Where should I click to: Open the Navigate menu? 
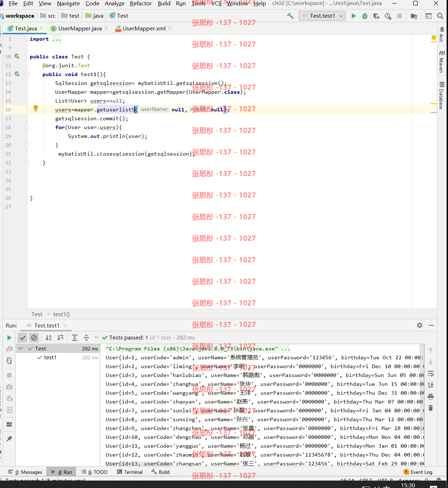tap(68, 4)
